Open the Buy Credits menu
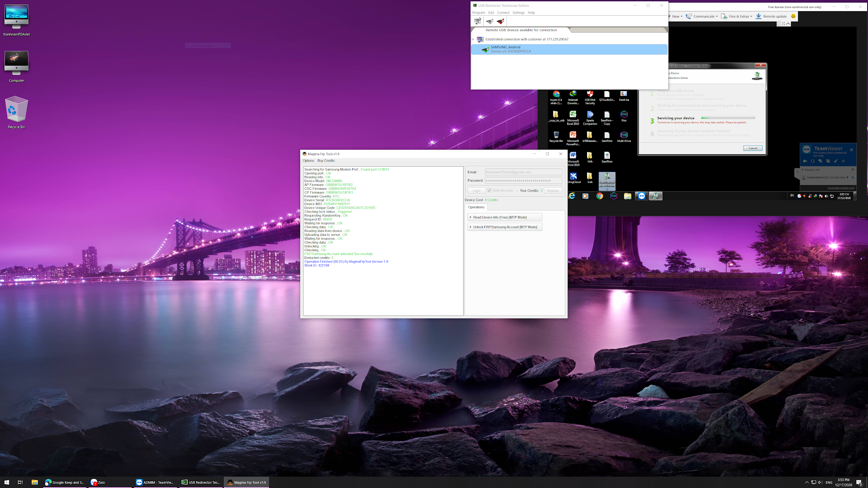 click(326, 161)
